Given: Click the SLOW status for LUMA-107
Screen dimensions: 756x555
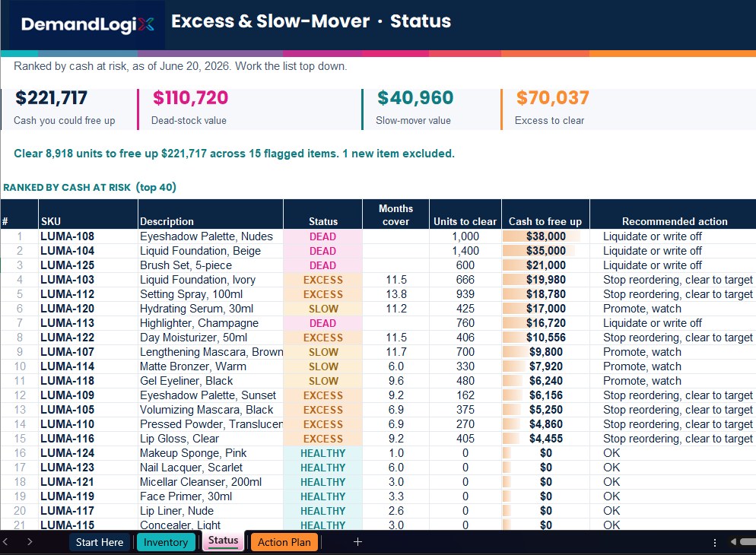Looking at the screenshot, I should pos(323,352).
